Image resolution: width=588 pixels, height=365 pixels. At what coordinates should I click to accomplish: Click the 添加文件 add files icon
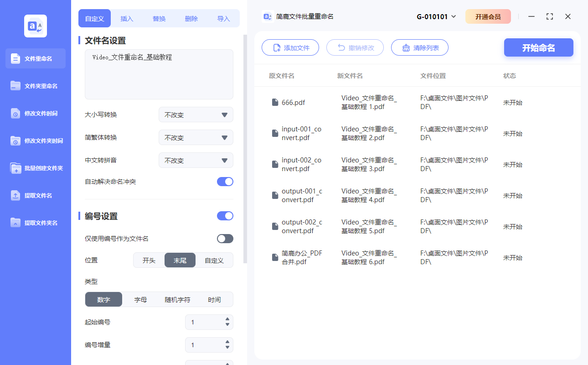click(x=276, y=47)
